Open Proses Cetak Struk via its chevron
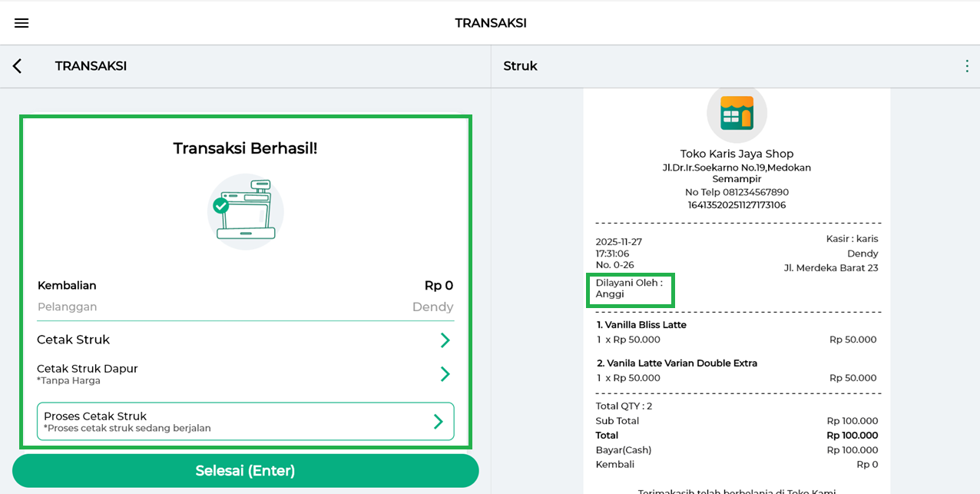The width and height of the screenshot is (980, 494). click(x=438, y=421)
